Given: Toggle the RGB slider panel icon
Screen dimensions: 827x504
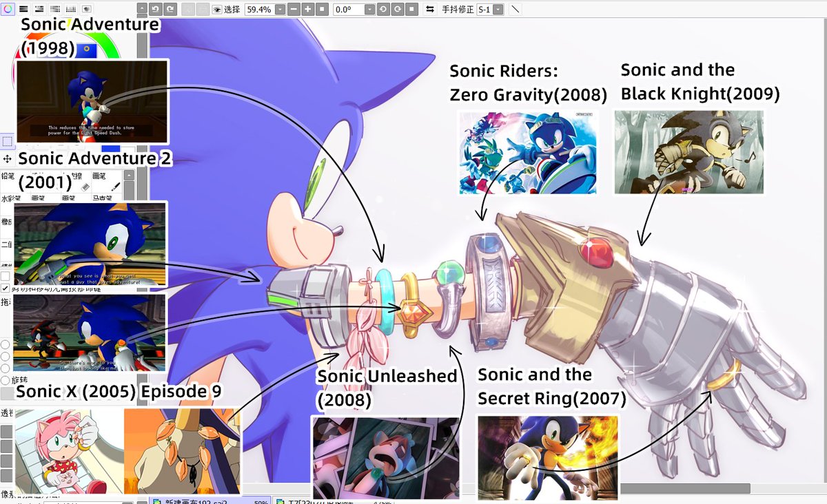Looking at the screenshot, I should [23, 9].
